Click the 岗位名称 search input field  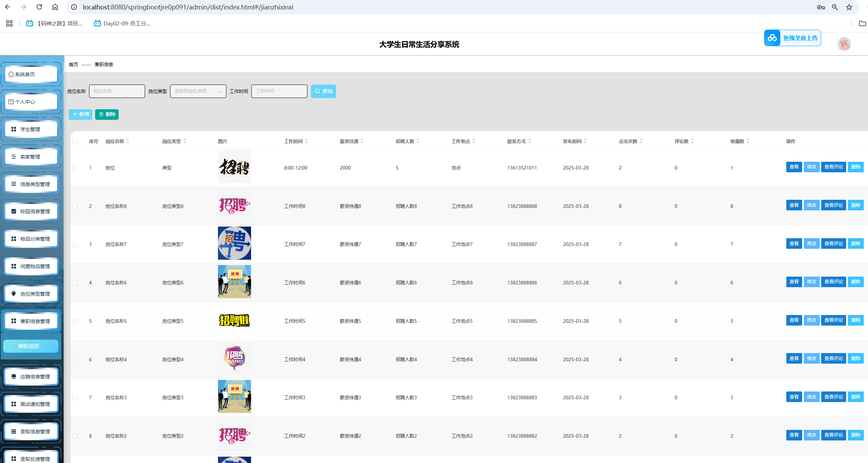point(117,91)
